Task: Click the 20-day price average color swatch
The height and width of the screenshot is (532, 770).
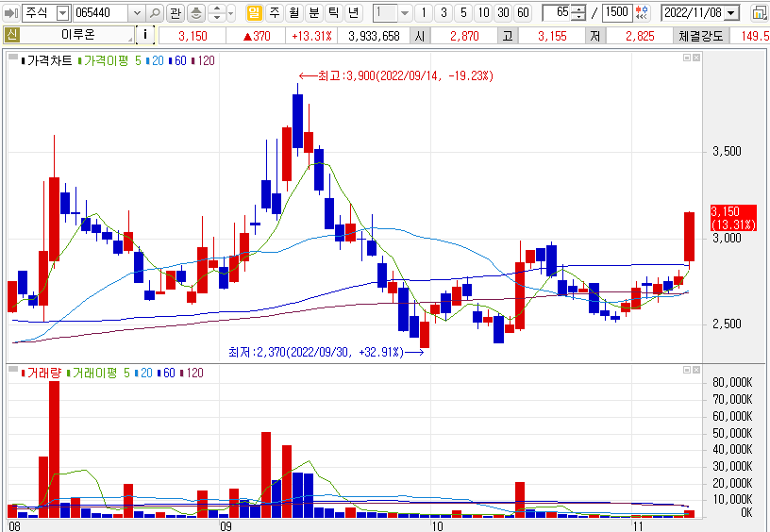Action: tap(147, 61)
